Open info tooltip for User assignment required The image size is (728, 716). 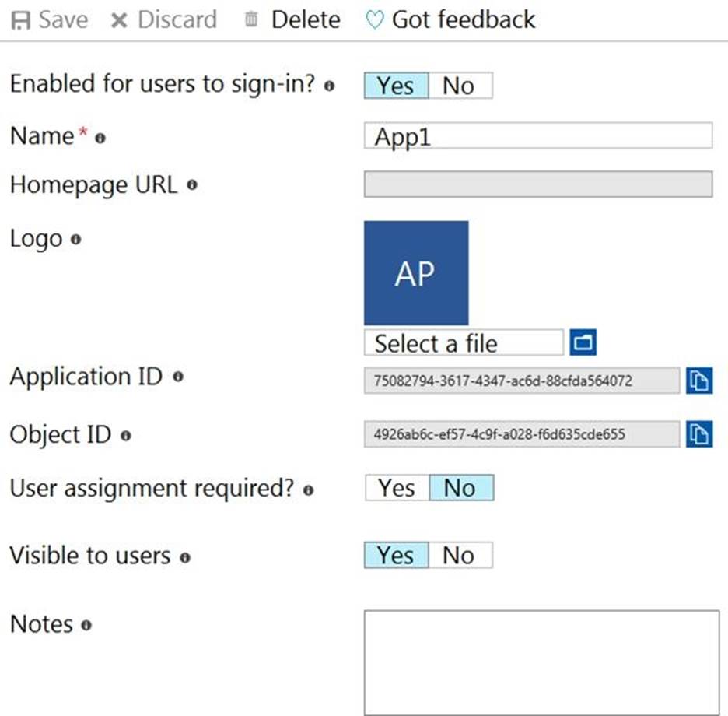click(x=309, y=490)
